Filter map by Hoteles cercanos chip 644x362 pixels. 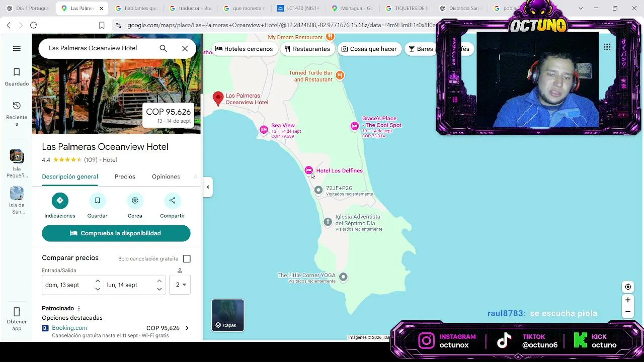[244, 49]
